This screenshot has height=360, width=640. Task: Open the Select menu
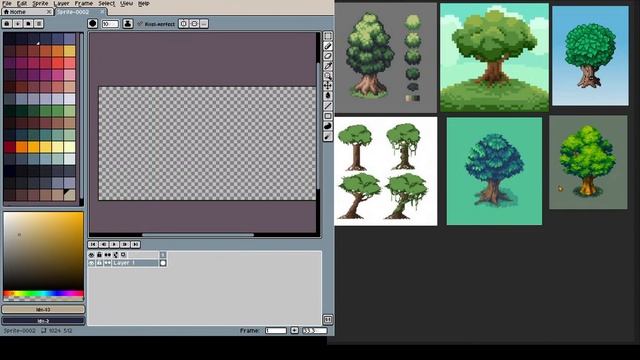(107, 3)
